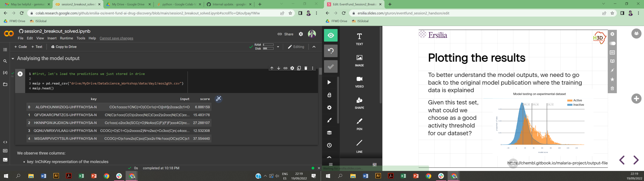
Task: Click Slides preview eye button
Action: pyautogui.click(x=331, y=35)
